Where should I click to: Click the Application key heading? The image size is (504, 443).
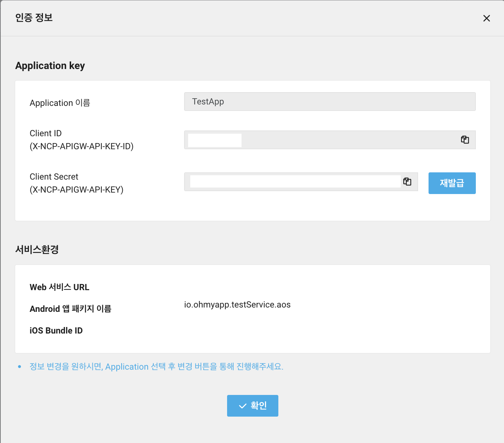click(50, 66)
